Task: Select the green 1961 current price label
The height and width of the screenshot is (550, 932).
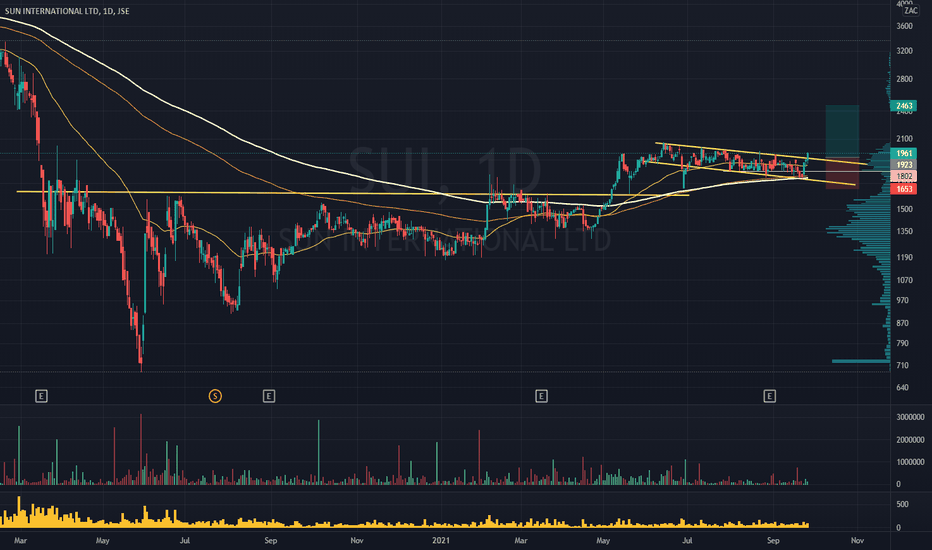Action: [x=903, y=153]
